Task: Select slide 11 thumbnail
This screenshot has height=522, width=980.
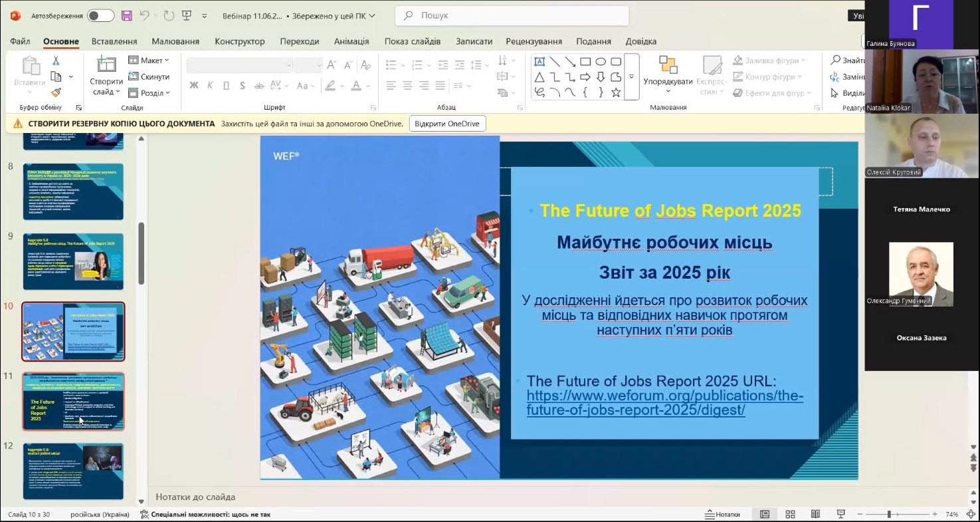Action: 73,402
